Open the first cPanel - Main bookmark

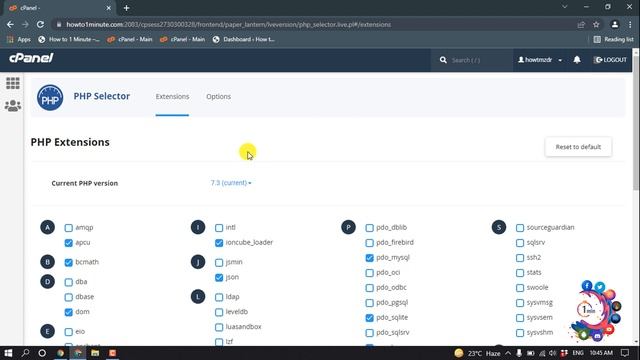pyautogui.click(x=130, y=39)
